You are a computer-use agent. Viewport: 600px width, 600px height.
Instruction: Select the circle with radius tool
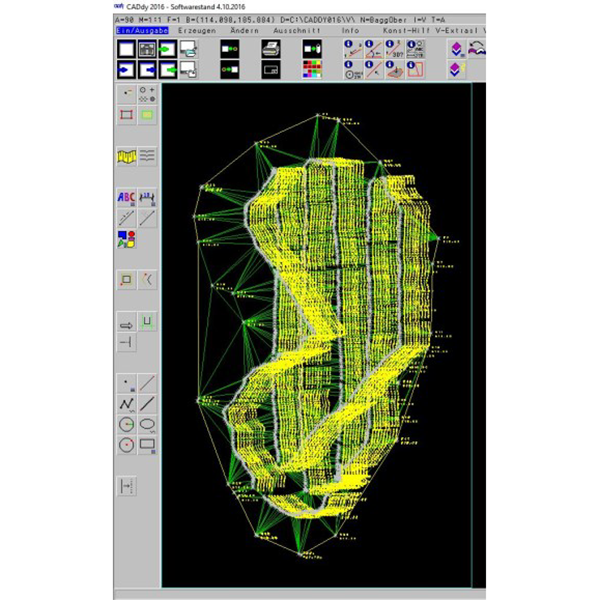pos(127,445)
